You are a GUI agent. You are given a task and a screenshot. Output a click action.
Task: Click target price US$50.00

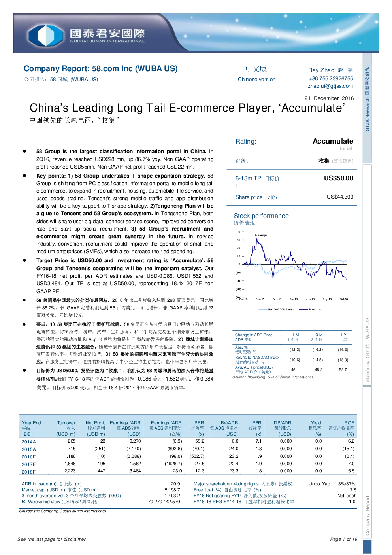(339, 178)
